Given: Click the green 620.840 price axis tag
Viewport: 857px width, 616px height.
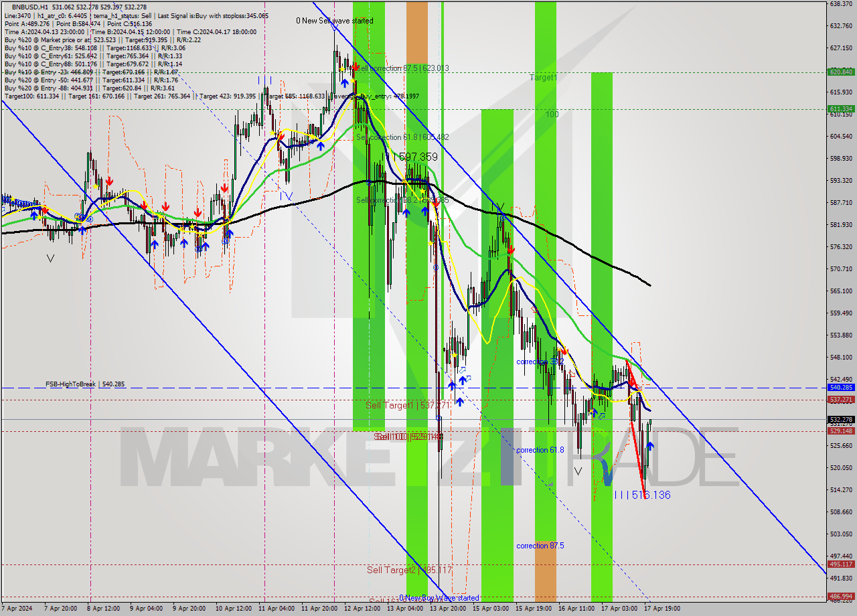Looking at the screenshot, I should click(841, 72).
